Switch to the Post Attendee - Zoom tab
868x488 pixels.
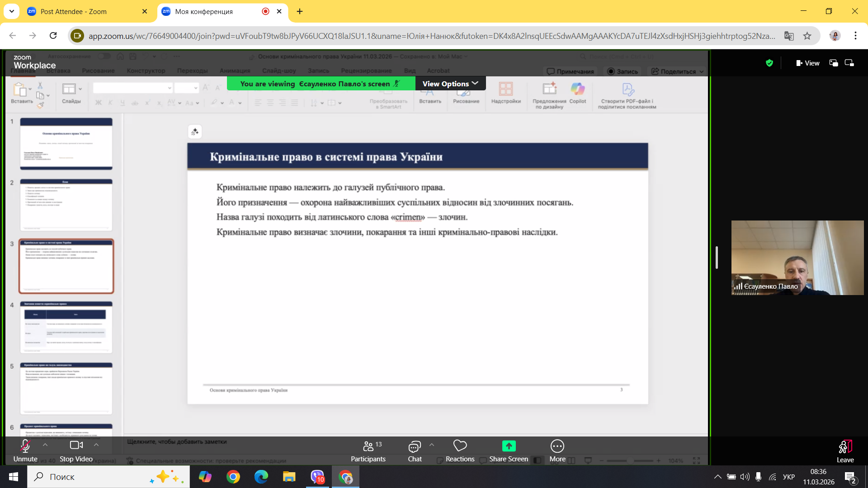pos(73,12)
